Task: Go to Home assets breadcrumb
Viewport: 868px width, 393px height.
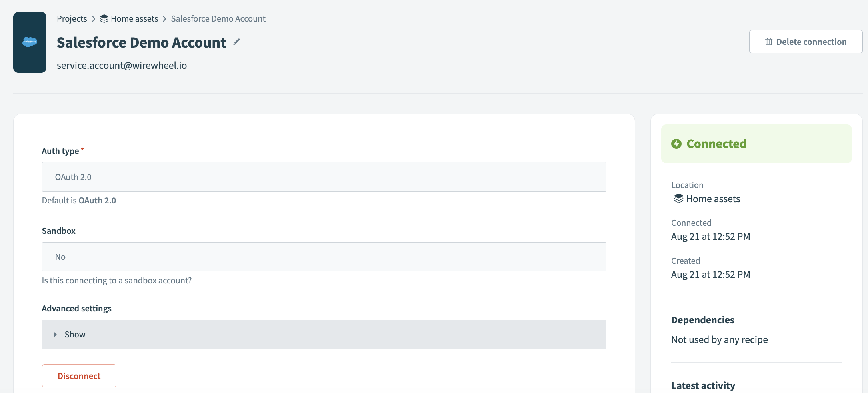Action: (x=134, y=19)
